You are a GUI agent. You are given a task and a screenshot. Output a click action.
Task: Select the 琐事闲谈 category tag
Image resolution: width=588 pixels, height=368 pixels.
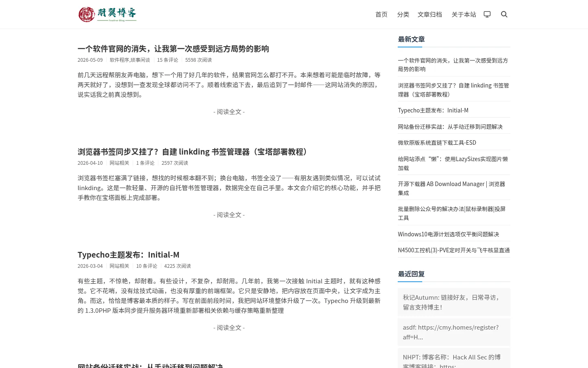coord(140,60)
